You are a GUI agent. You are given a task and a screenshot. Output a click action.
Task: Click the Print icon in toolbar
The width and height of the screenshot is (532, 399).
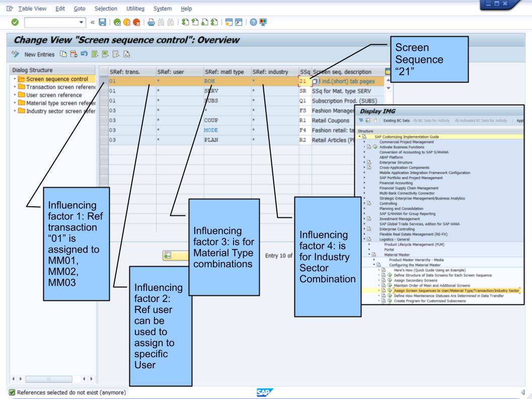pos(151,23)
